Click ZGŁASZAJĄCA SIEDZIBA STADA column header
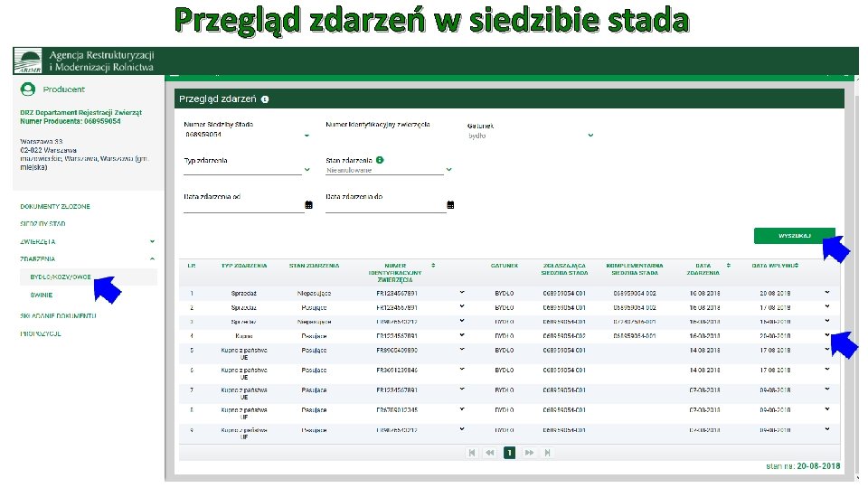Viewport: 868px width, 488px height. click(564, 269)
